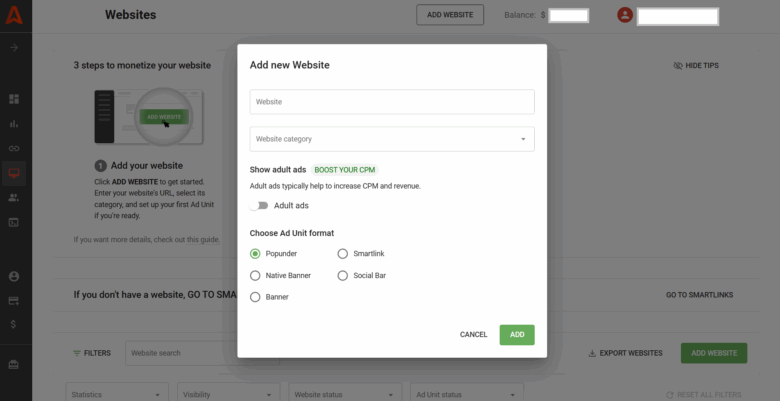780x401 pixels.
Task: Click RESET ALL FILTERS
Action: click(704, 395)
